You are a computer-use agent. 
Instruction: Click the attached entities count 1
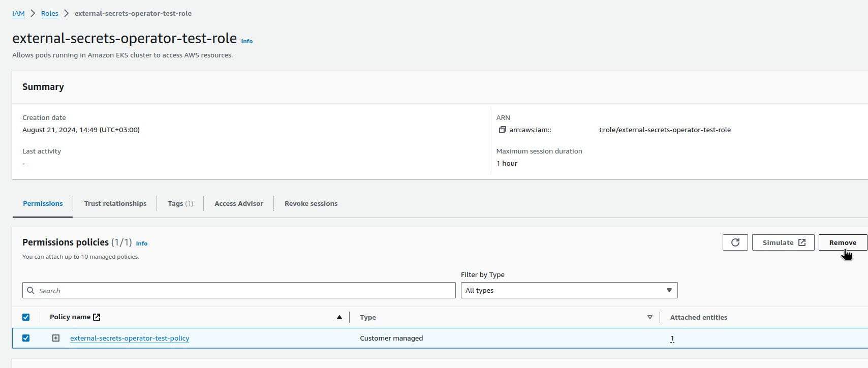(x=672, y=338)
